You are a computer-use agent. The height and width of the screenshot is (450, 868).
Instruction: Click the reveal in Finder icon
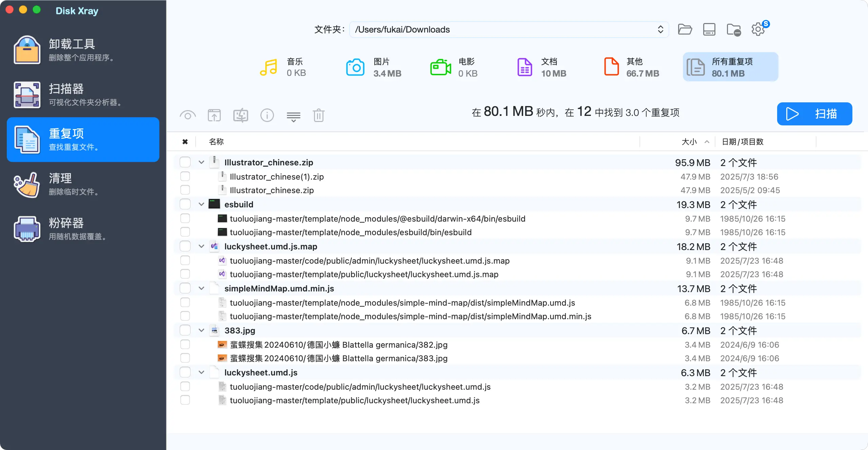(241, 115)
